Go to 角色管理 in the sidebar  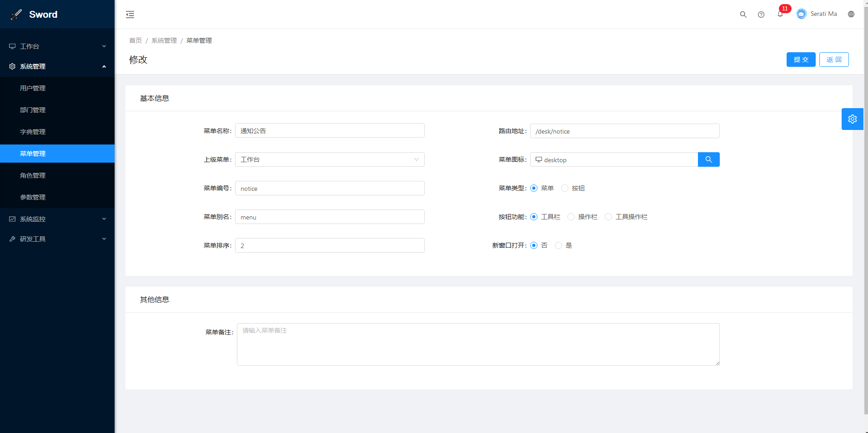tap(33, 175)
